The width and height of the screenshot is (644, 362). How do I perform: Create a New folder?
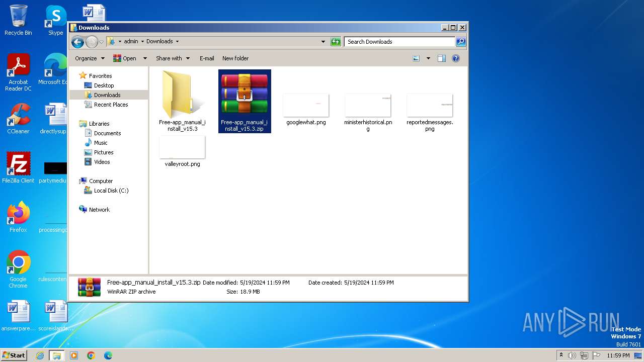pos(235,58)
